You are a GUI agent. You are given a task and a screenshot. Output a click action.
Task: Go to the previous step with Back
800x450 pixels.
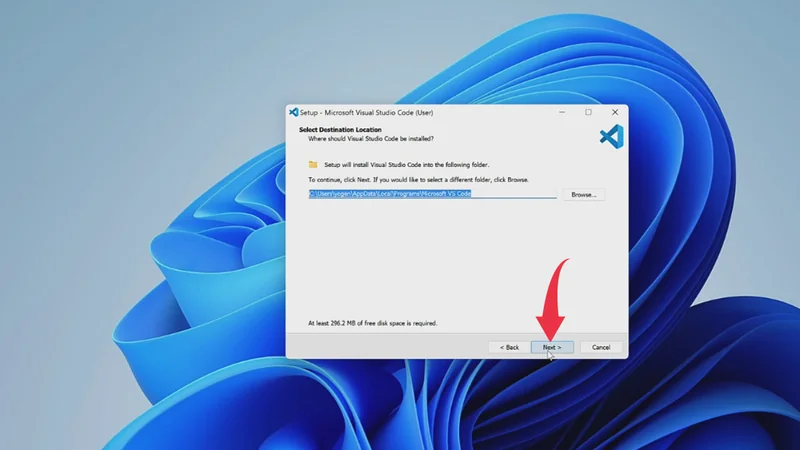coord(509,347)
